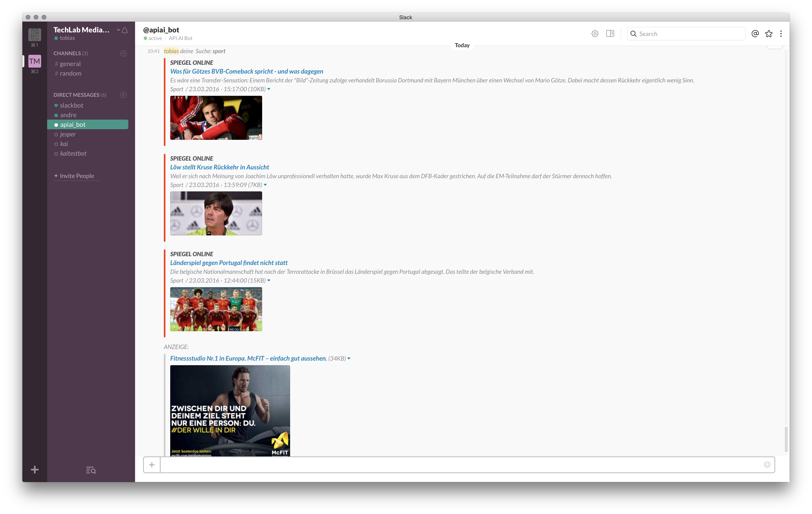Switch to the TM team workspace
Screen dimensions: 812x514
point(34,61)
